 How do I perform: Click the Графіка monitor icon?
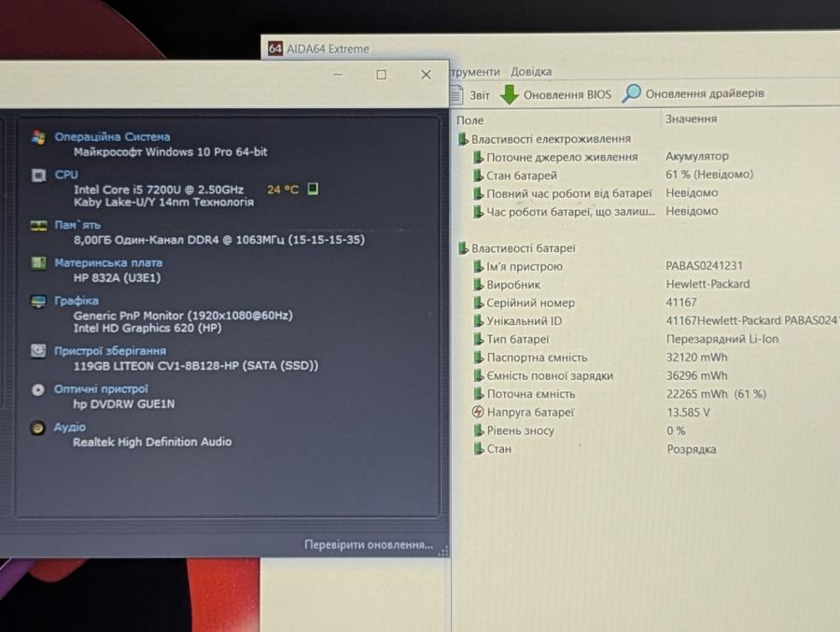[x=38, y=302]
